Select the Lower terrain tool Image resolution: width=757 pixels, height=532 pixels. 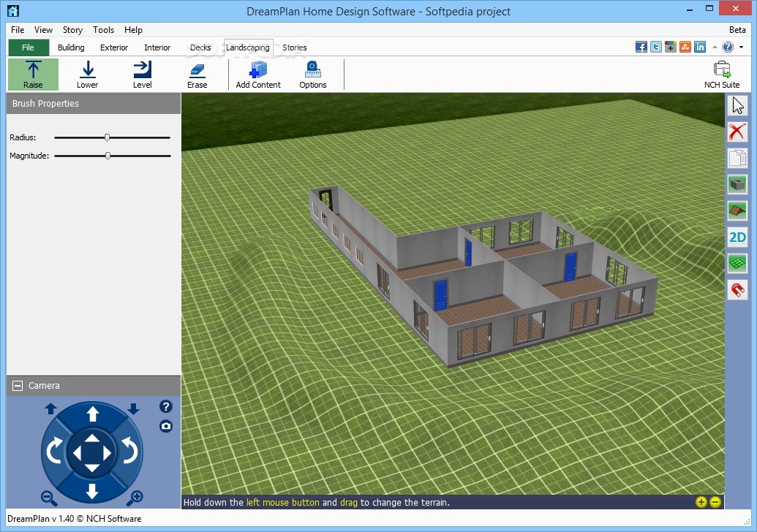[x=87, y=75]
